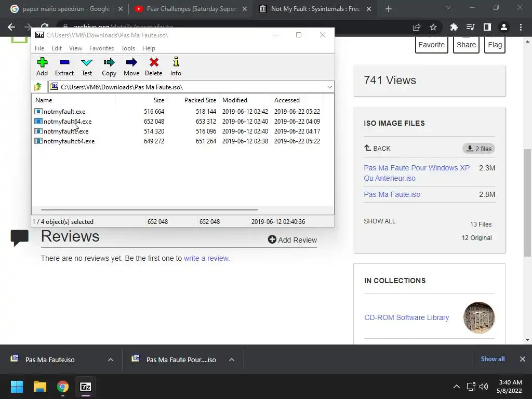Click Show all downloads

point(493,359)
